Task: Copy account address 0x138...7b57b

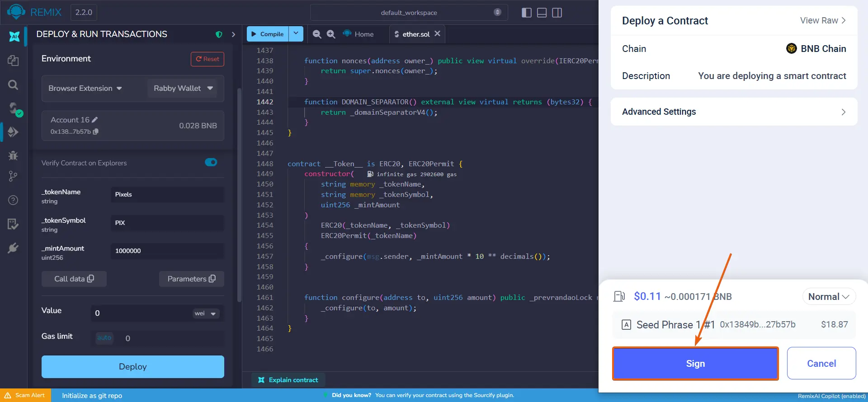Action: 95,131
